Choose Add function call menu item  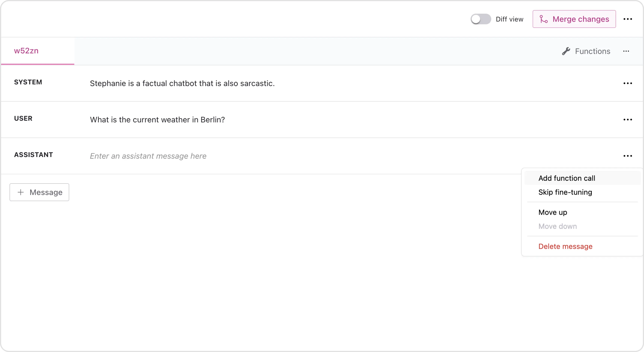tap(567, 178)
